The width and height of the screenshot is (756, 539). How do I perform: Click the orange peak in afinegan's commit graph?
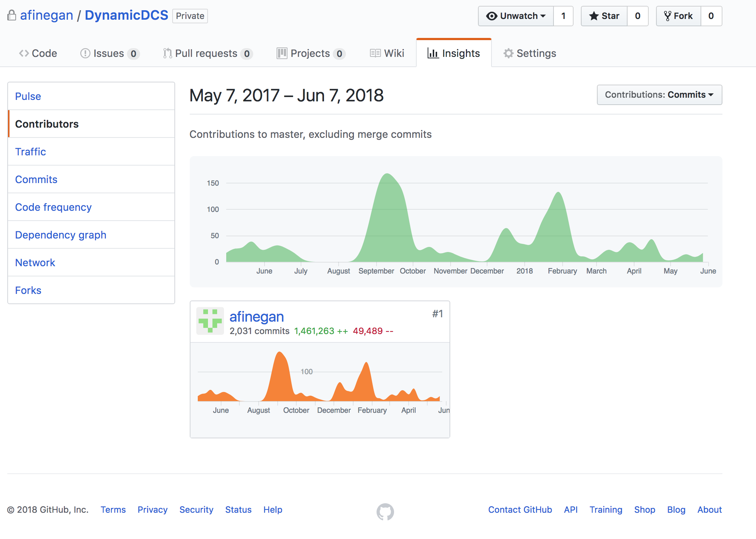click(x=279, y=376)
